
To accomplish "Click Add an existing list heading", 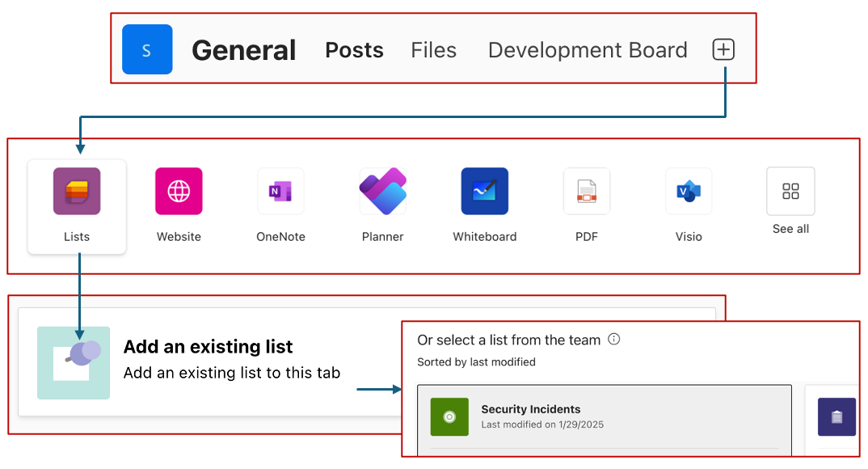I will click(x=208, y=347).
